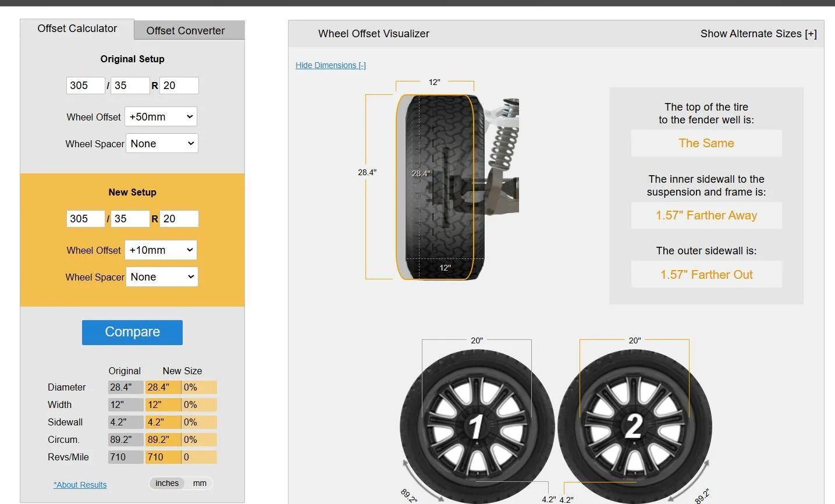Viewport: 835px width, 504px height.
Task: Click Hide Dimensions link
Action: tap(331, 65)
